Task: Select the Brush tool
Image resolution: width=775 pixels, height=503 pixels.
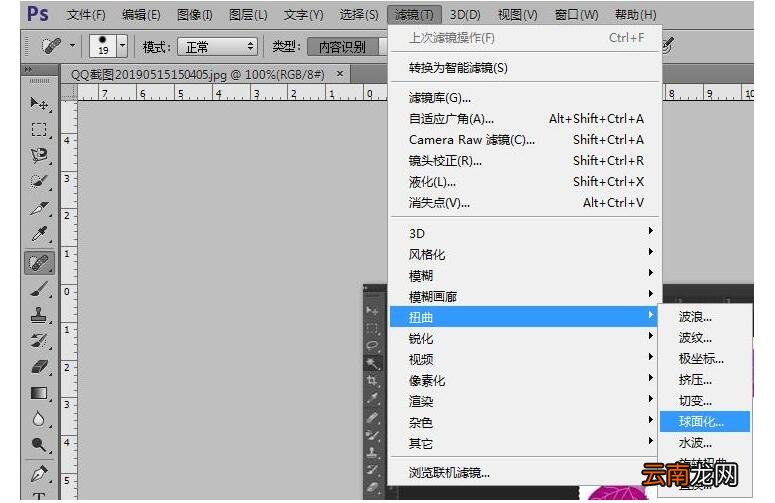Action: (x=39, y=289)
